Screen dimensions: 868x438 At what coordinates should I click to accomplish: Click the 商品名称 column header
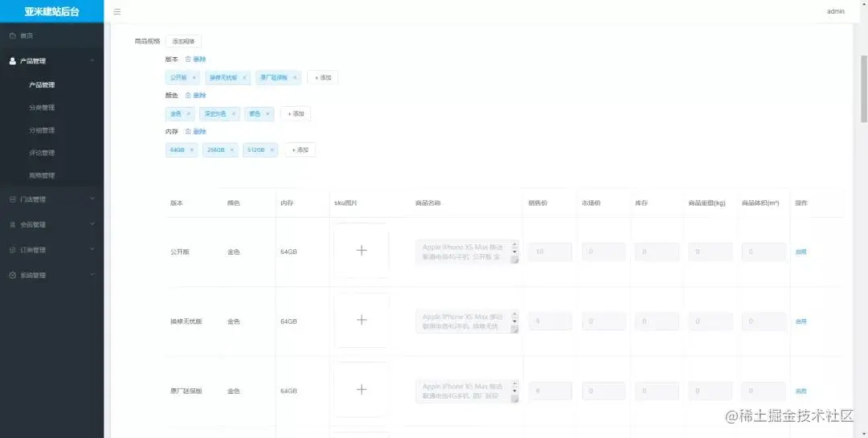point(428,203)
